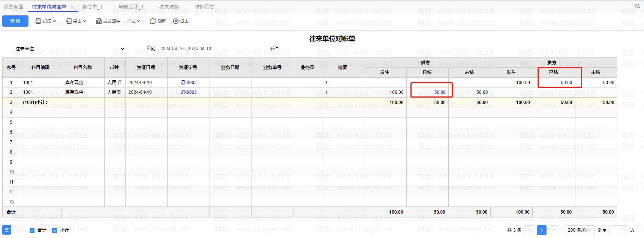Click 库存现金 in row 1
The width and height of the screenshot is (644, 238).
click(x=74, y=83)
